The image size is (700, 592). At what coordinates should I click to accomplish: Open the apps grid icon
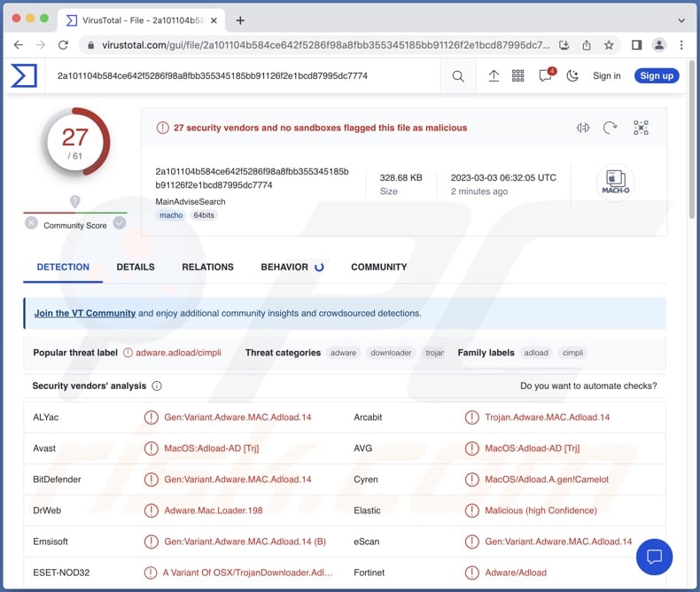click(517, 76)
